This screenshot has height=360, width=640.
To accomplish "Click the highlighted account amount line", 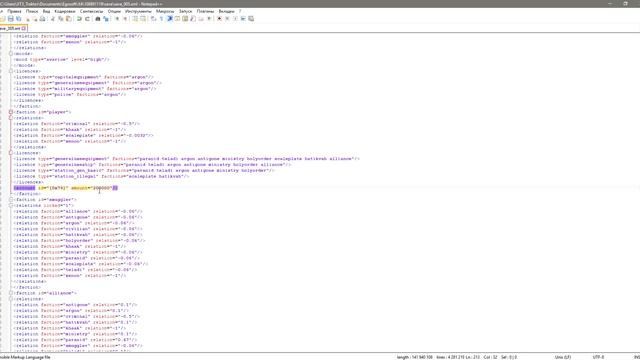I will point(66,188).
